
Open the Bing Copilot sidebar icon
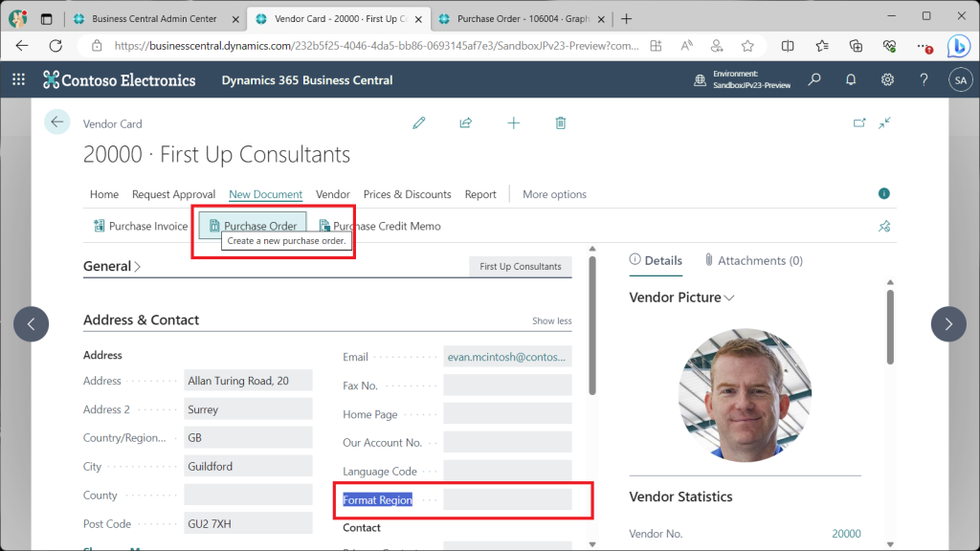point(958,46)
